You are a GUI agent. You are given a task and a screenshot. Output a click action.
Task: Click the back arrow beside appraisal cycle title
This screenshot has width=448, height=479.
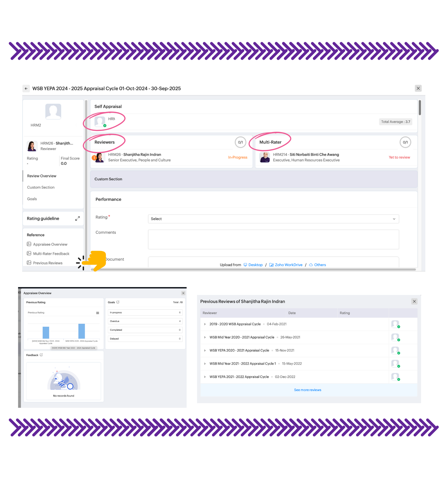coord(26,89)
